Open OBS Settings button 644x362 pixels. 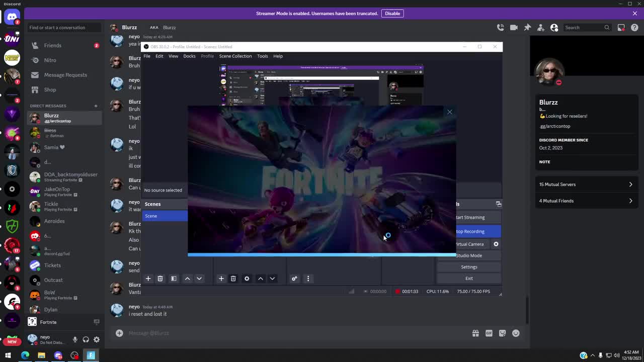(469, 267)
